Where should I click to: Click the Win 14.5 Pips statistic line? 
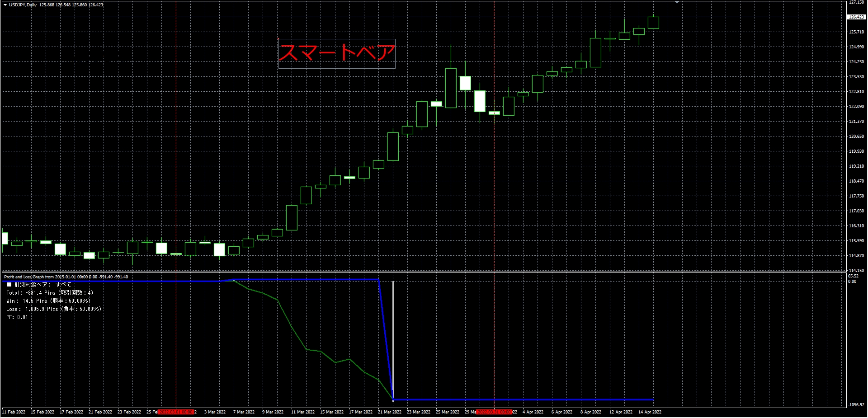pos(48,301)
